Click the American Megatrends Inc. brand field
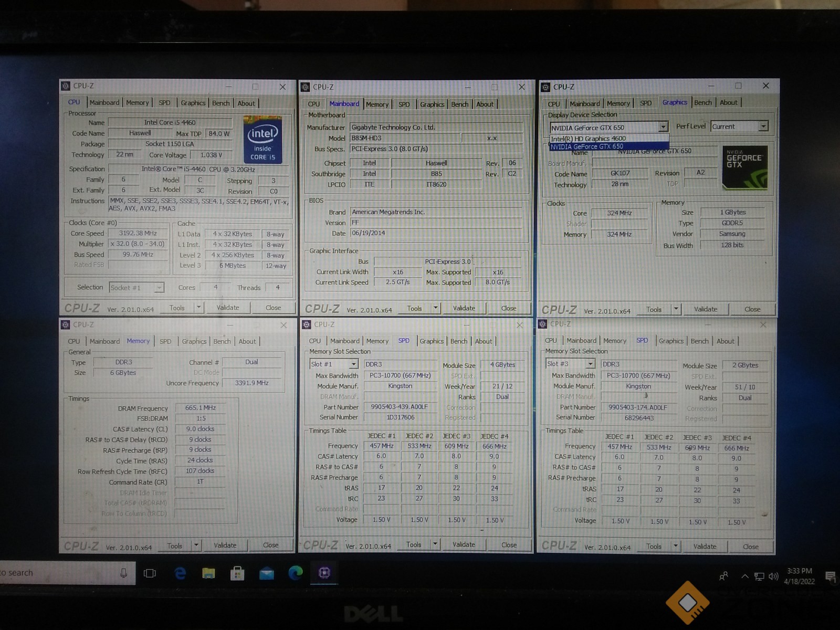840x630 pixels. pyautogui.click(x=436, y=212)
